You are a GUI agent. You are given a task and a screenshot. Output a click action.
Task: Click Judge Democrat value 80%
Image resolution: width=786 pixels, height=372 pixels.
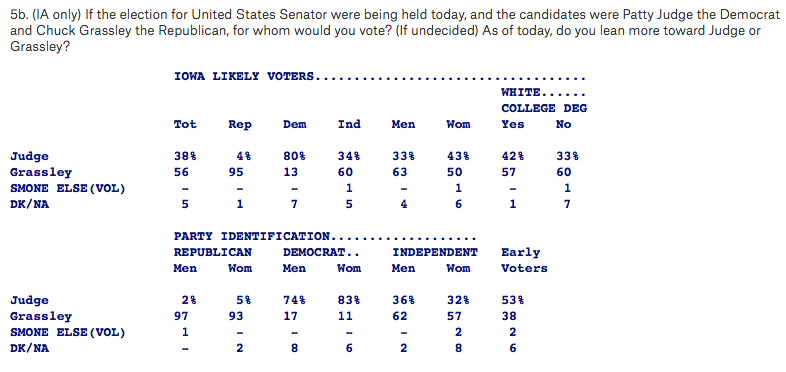coord(294,156)
